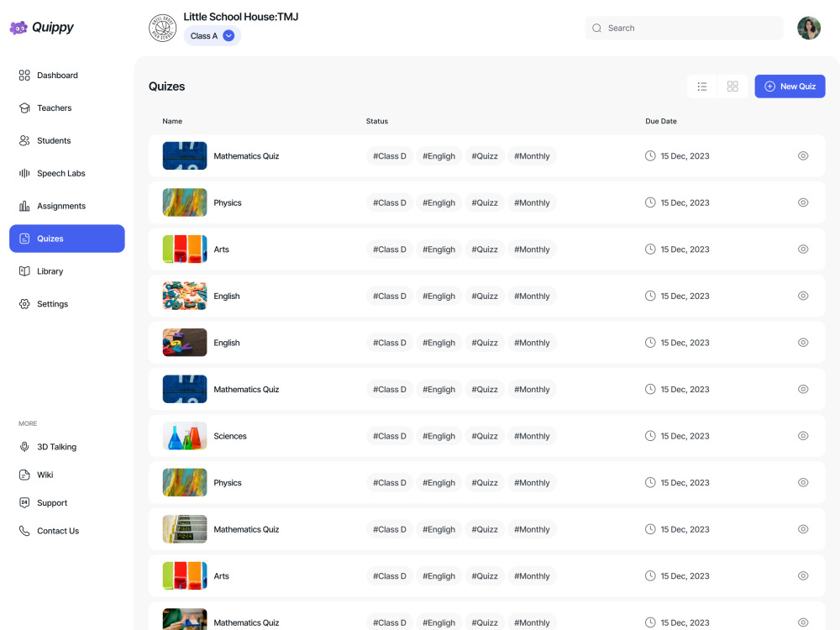Switch to list view layout
The image size is (840, 630).
pos(702,87)
